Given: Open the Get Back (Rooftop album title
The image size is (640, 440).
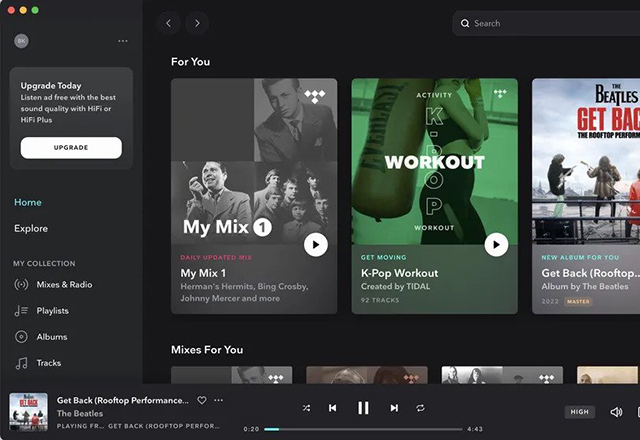Looking at the screenshot, I should pyautogui.click(x=590, y=273).
